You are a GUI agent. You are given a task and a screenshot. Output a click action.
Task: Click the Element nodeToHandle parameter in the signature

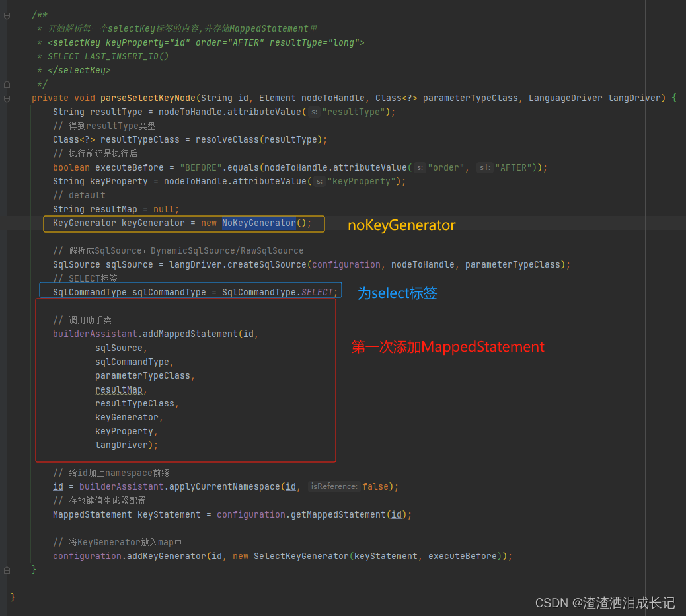311,98
